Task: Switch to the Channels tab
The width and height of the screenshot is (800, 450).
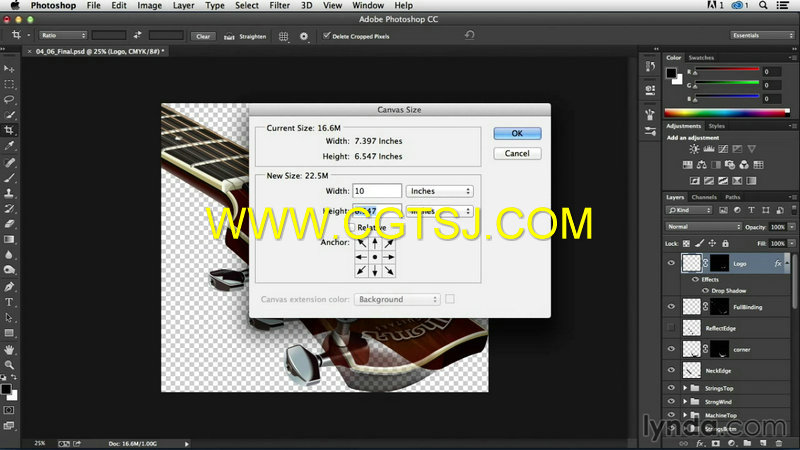Action: (704, 197)
